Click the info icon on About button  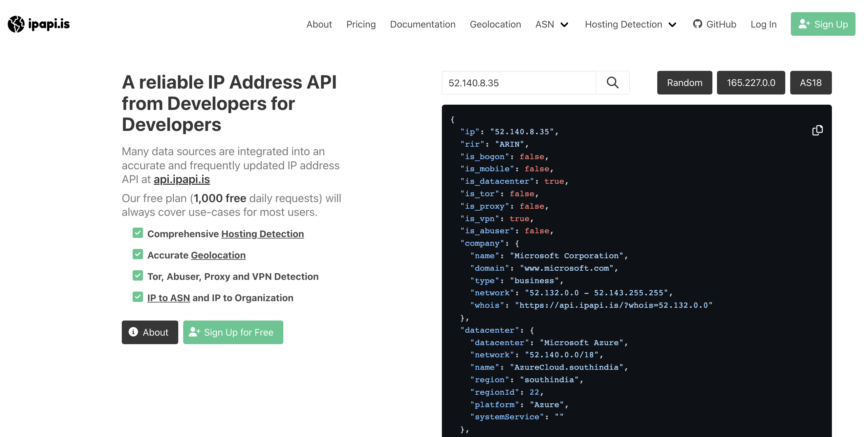[x=133, y=332]
